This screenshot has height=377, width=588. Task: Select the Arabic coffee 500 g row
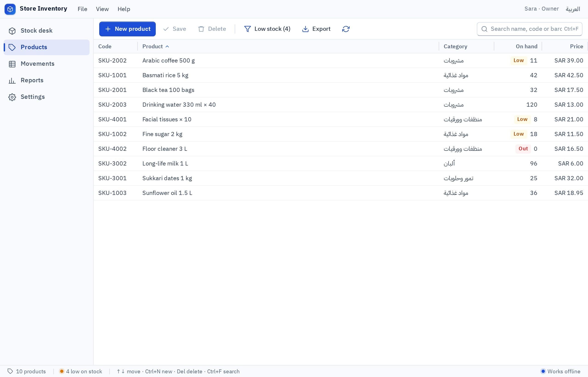[x=341, y=61]
